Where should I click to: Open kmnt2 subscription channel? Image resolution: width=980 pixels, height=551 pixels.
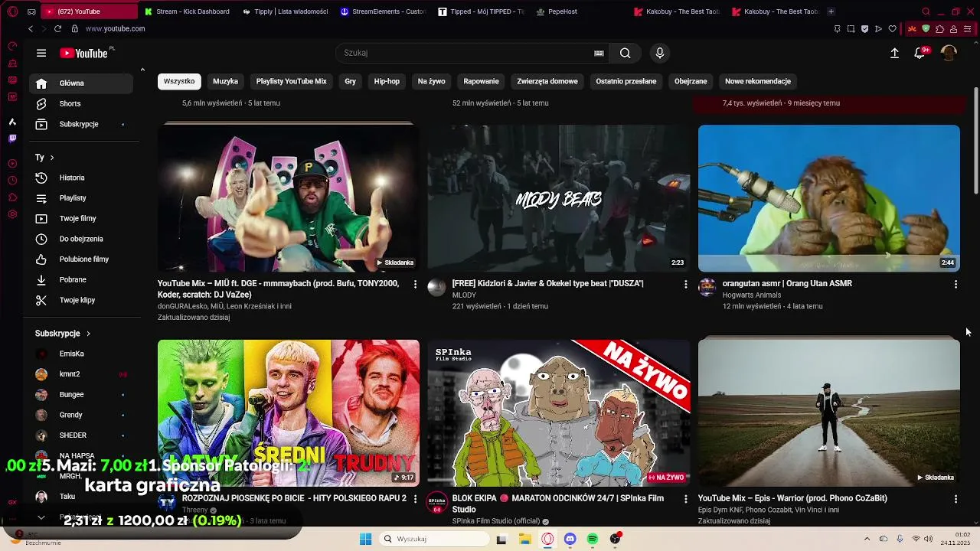[x=81, y=374]
